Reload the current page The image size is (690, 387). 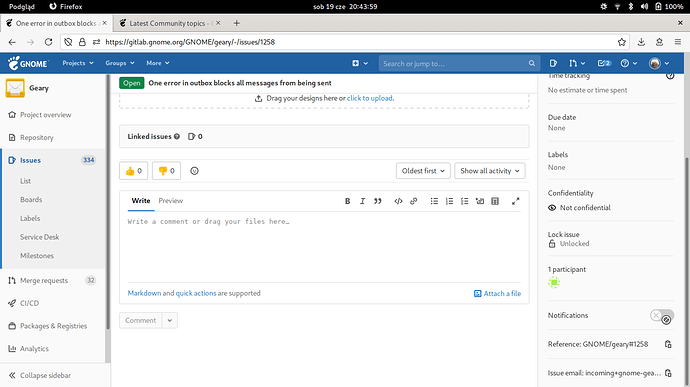coord(48,42)
